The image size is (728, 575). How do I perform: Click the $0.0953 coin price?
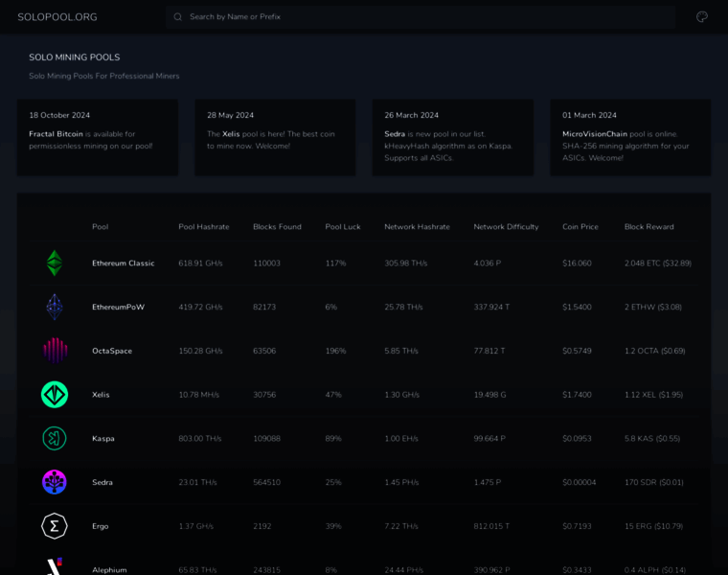coord(577,439)
